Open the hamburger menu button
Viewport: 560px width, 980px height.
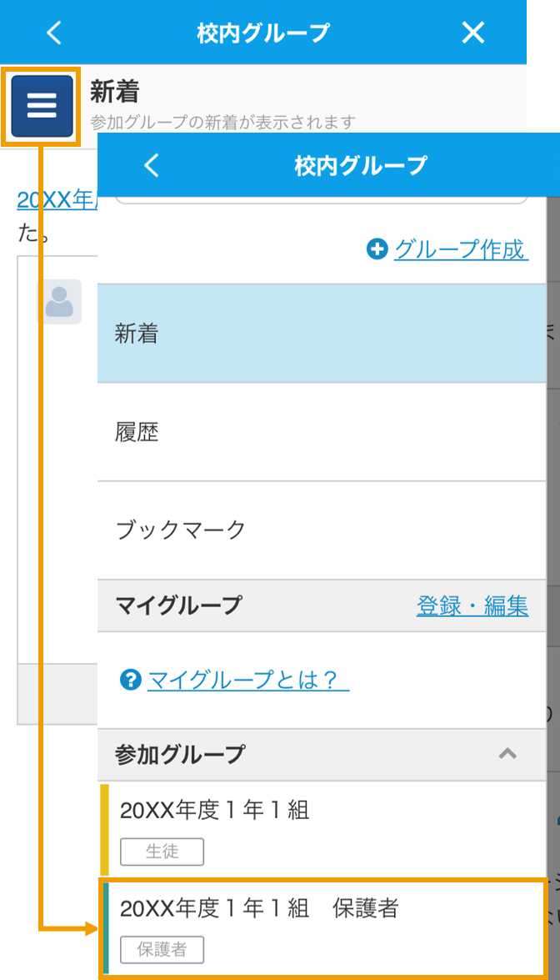tap(42, 106)
